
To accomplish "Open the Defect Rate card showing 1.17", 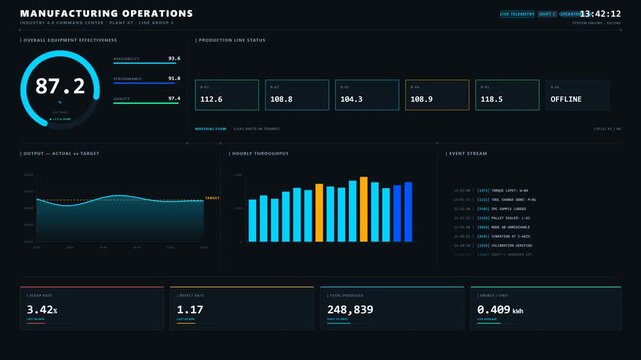I will [x=242, y=308].
